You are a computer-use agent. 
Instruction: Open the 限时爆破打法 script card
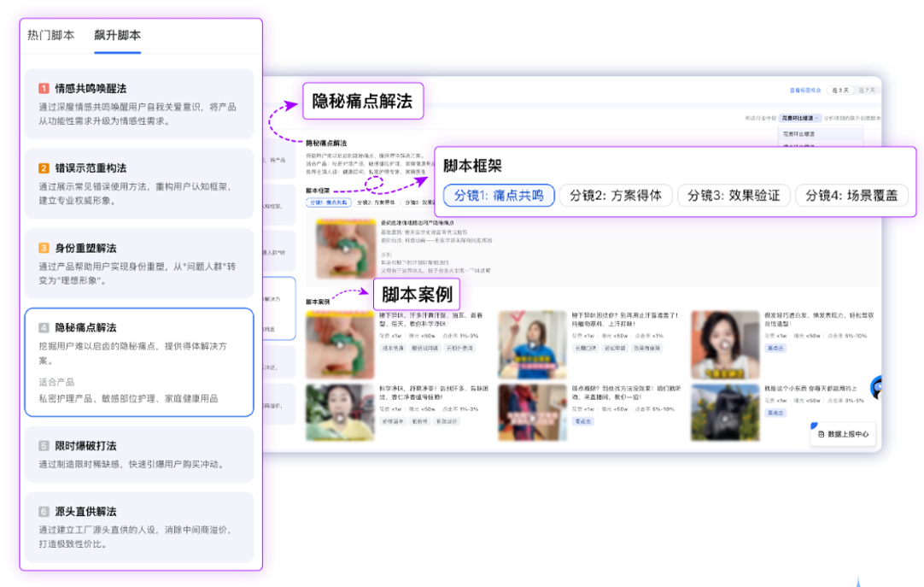tap(139, 454)
